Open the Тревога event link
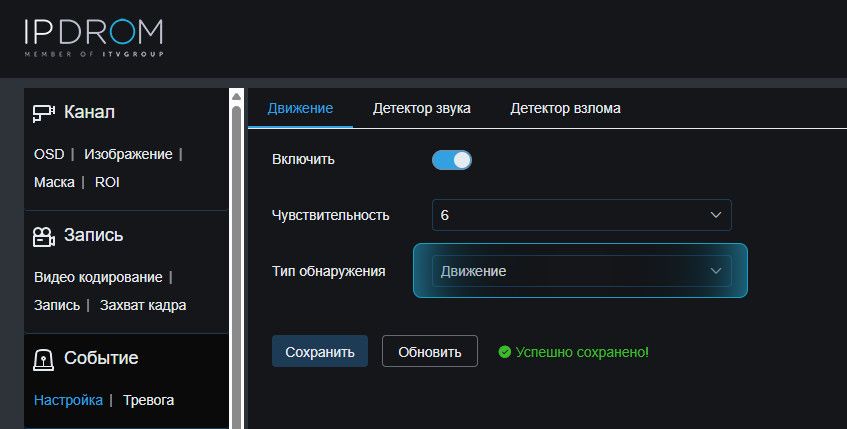 click(x=149, y=400)
